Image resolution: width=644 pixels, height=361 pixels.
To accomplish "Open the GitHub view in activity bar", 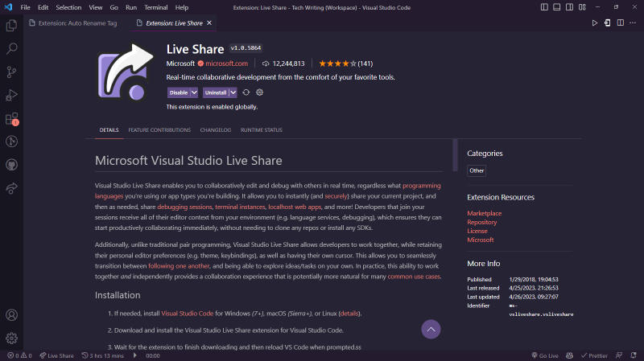I will (11, 165).
